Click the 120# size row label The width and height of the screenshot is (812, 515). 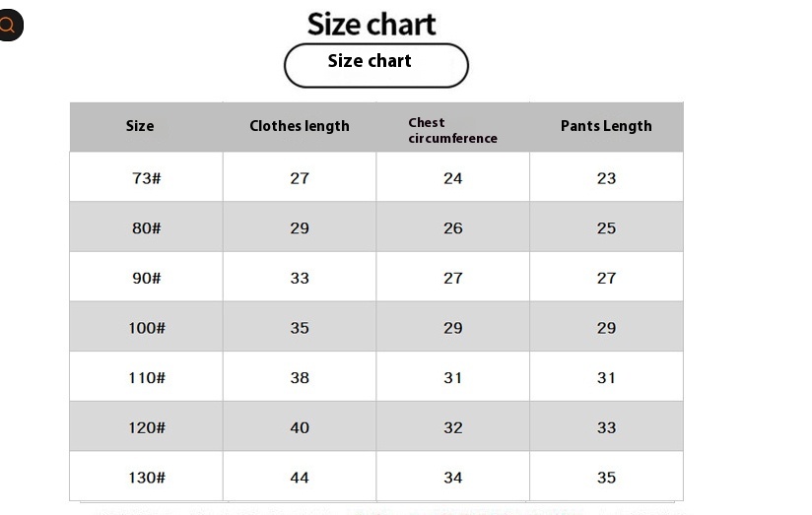[146, 427]
